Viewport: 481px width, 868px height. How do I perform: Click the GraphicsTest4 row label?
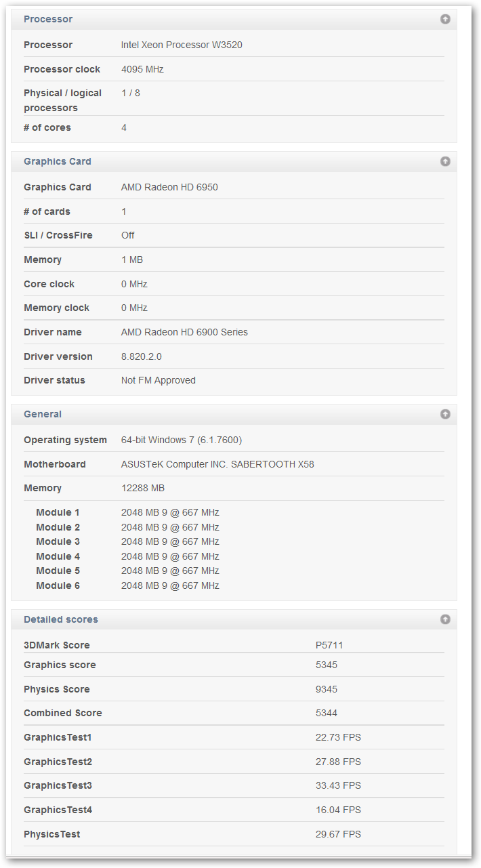[x=58, y=810]
